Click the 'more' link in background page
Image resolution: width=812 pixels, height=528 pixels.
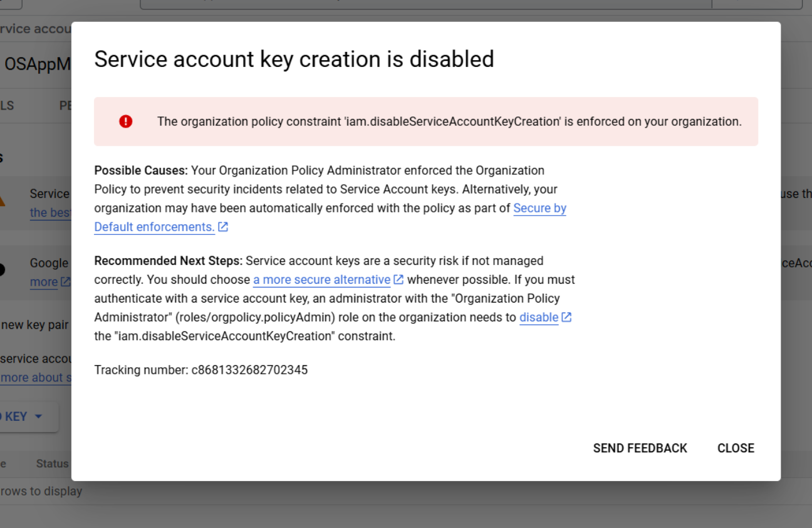(x=44, y=282)
